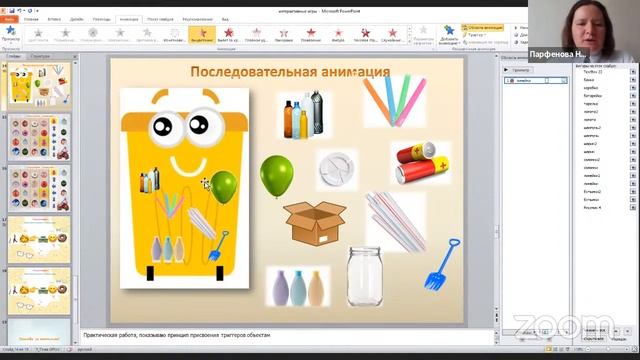The image size is (640, 360).
Task: Toggle visibility of 'лопата2' object
Action: click(x=633, y=112)
